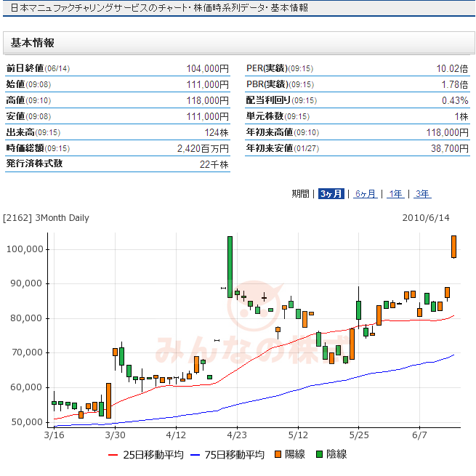Click the orange 陽線 legend square
The height and width of the screenshot is (476, 476).
(x=277, y=455)
